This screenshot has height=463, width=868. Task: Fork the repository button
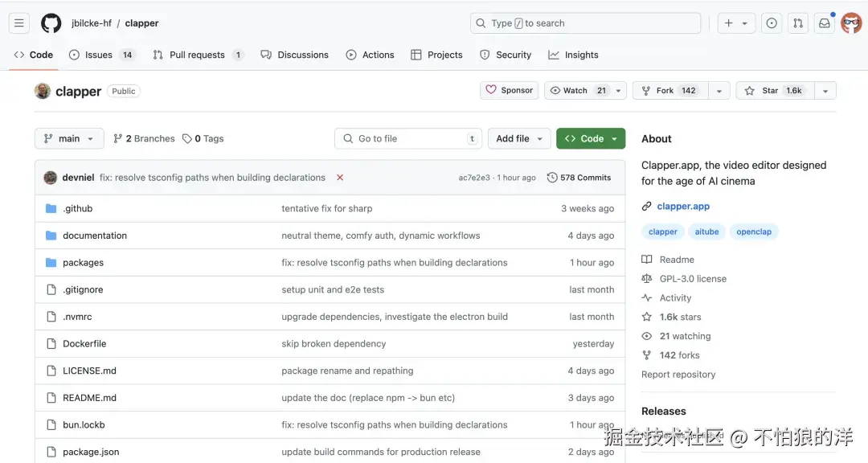point(670,90)
